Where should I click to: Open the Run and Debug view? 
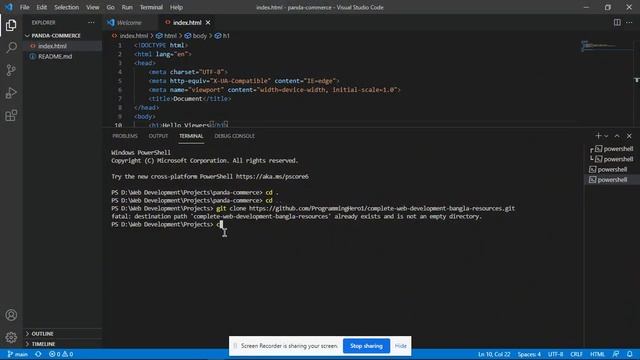coord(11,93)
